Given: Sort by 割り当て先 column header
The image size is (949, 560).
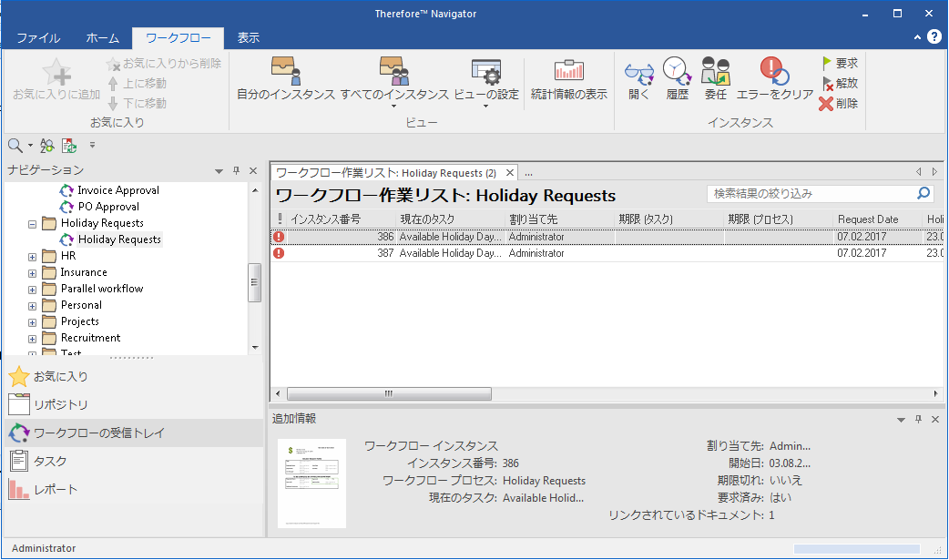Looking at the screenshot, I should [560, 219].
